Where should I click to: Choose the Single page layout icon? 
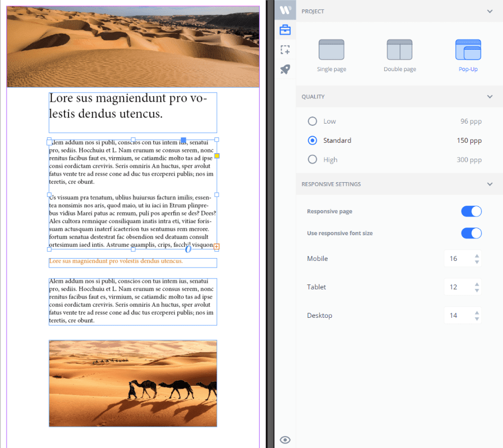[331, 50]
